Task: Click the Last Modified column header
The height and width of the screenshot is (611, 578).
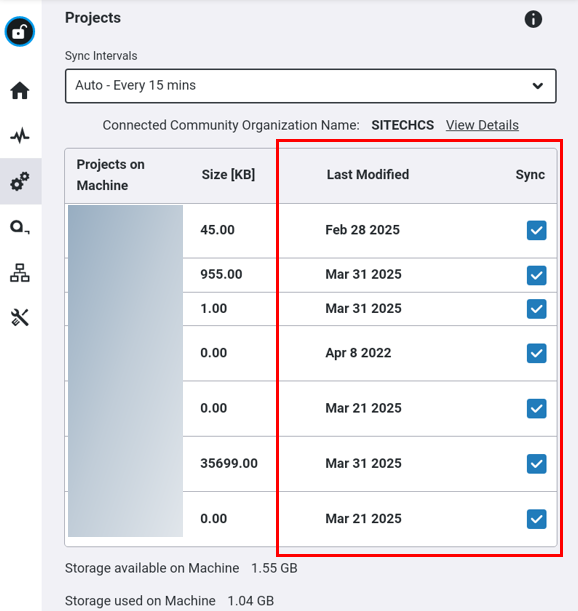Action: coord(368,175)
